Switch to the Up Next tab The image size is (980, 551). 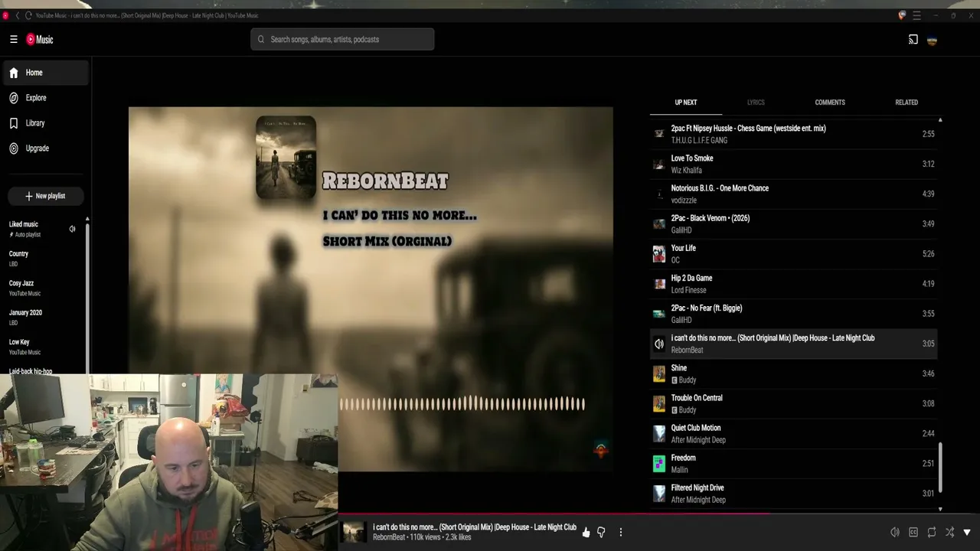pos(685,103)
